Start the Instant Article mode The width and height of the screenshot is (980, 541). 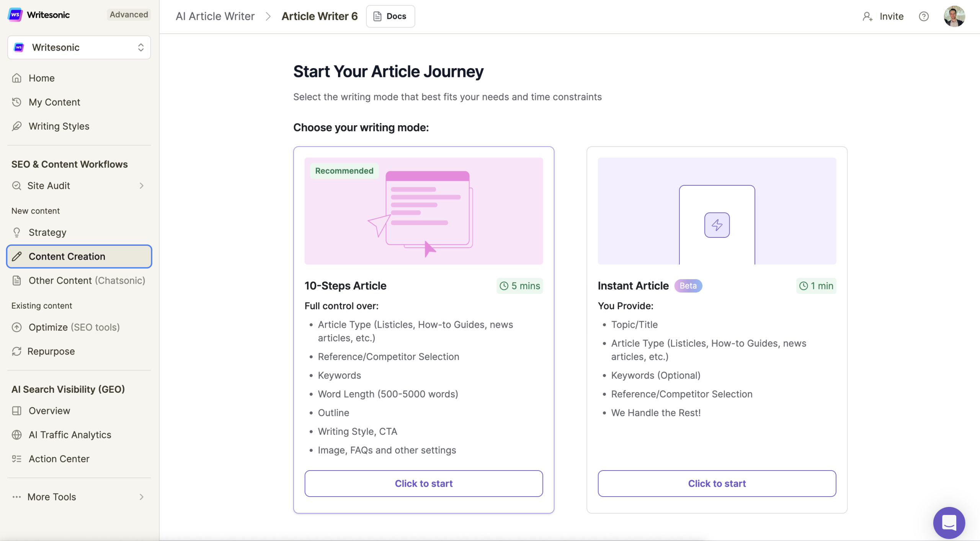(x=717, y=483)
